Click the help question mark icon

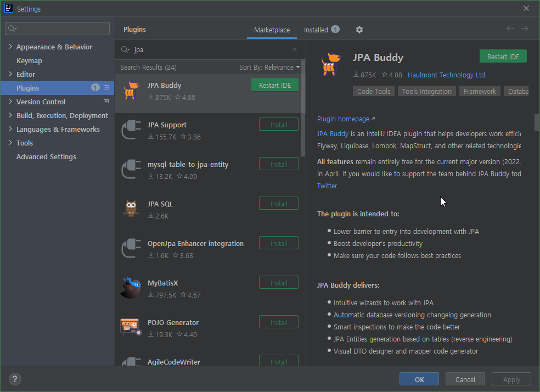click(x=15, y=379)
